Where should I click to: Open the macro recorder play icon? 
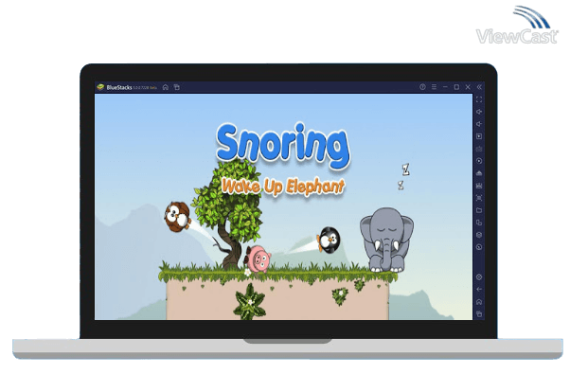click(x=479, y=161)
